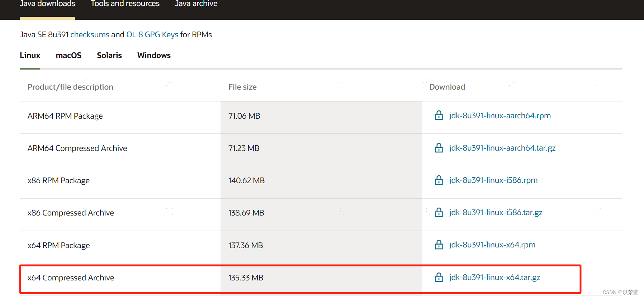
Task: Switch to macOS platform tab
Action: click(68, 55)
